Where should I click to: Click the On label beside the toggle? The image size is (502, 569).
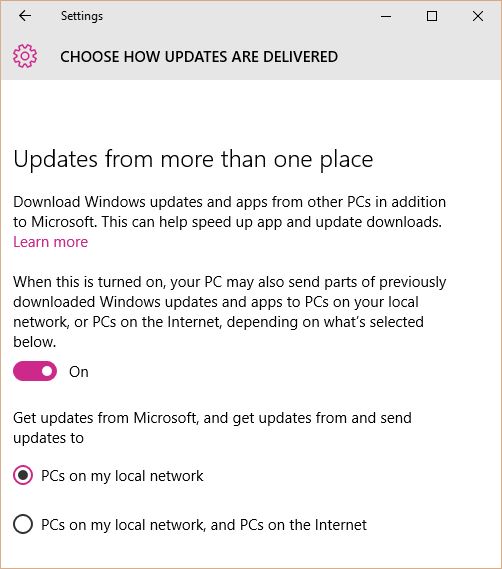[79, 372]
